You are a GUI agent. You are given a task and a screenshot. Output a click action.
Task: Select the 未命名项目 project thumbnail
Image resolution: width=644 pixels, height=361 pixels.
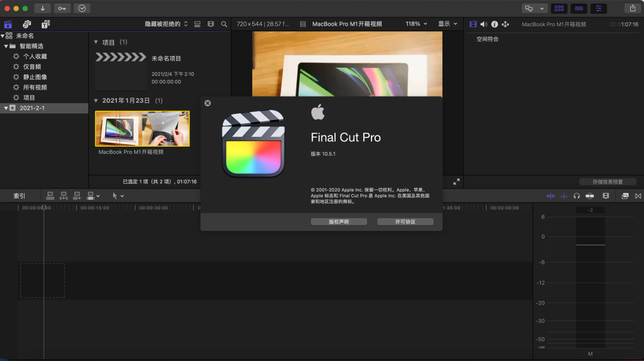[120, 71]
